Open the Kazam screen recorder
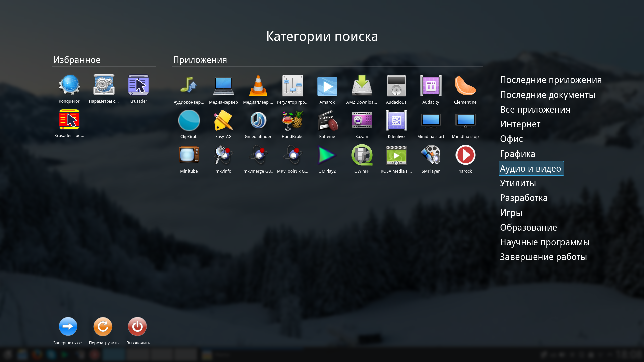Image resolution: width=644 pixels, height=362 pixels. click(362, 121)
